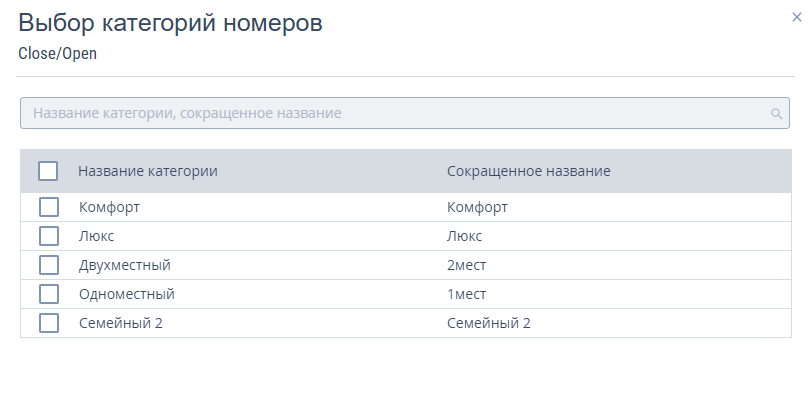Select the Люкс row name

pyautogui.click(x=96, y=236)
